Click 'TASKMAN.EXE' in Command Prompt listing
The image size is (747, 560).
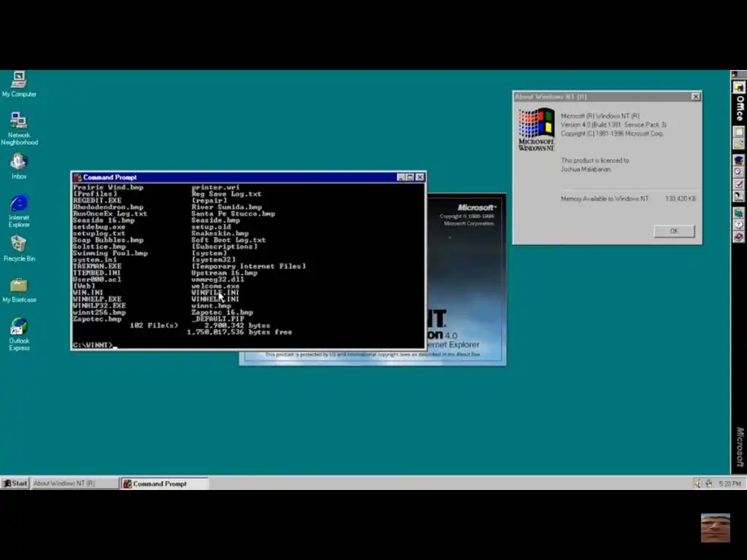[97, 266]
